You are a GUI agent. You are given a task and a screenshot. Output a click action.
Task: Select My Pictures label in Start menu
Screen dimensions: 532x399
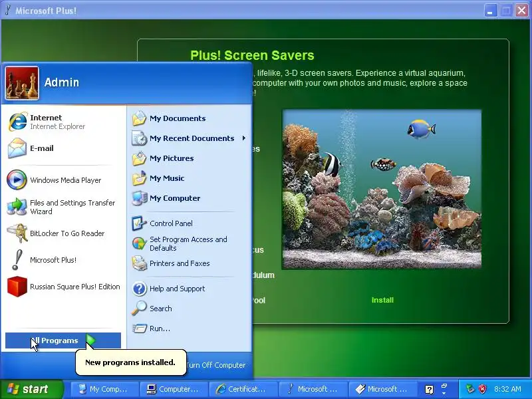pos(172,158)
